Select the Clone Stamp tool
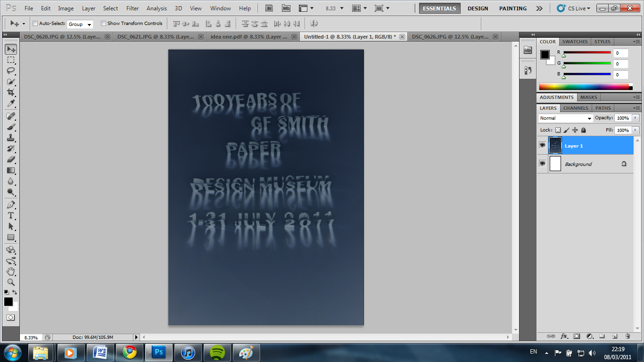 pyautogui.click(x=11, y=138)
